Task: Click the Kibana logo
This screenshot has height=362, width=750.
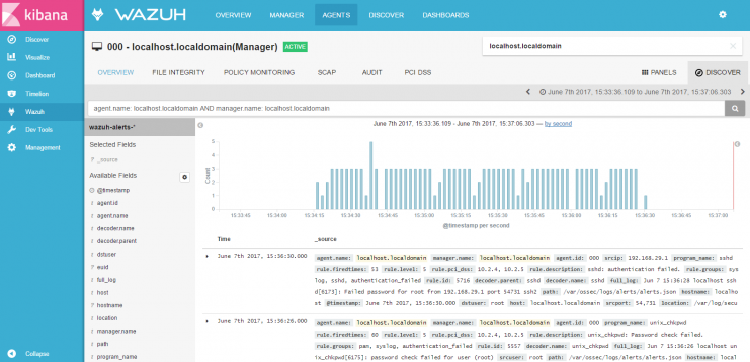Action: [42, 15]
